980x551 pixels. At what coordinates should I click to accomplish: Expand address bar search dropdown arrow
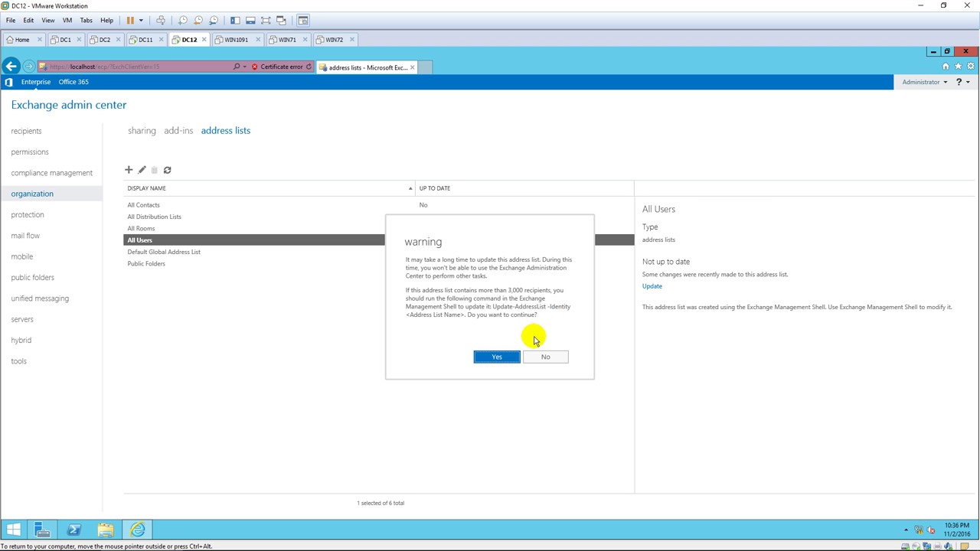[245, 67]
